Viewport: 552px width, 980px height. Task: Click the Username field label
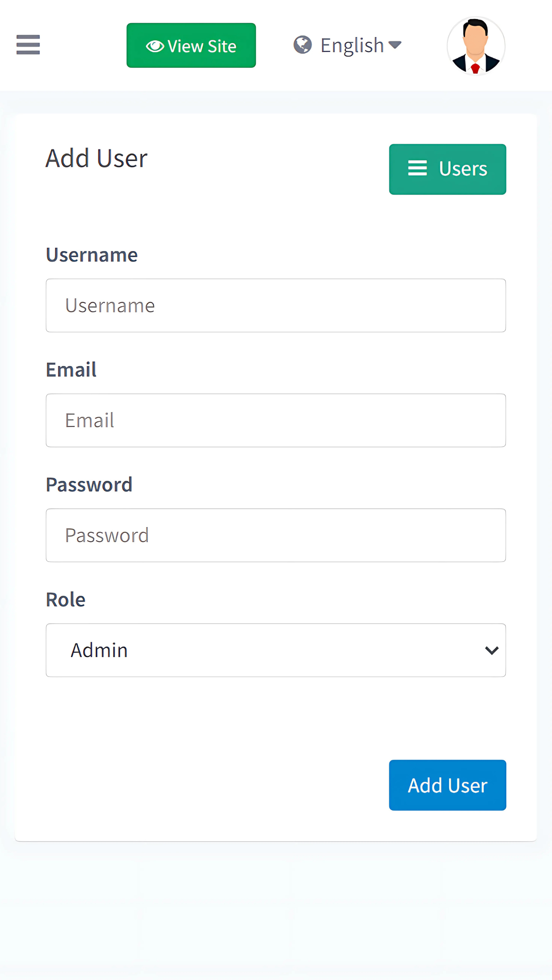click(x=92, y=255)
